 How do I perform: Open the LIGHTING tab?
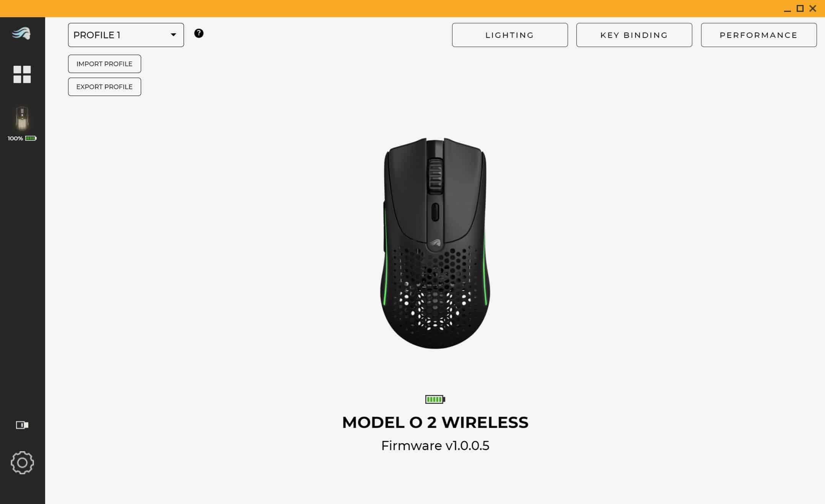[510, 35]
